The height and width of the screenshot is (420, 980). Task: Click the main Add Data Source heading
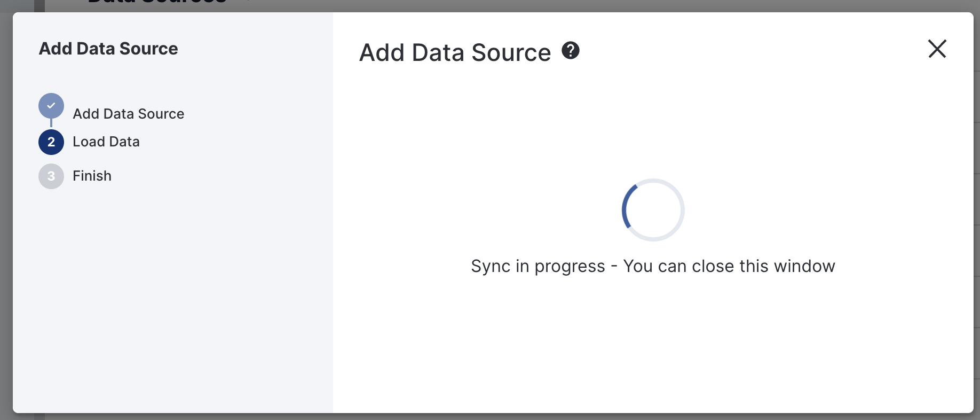(x=455, y=53)
